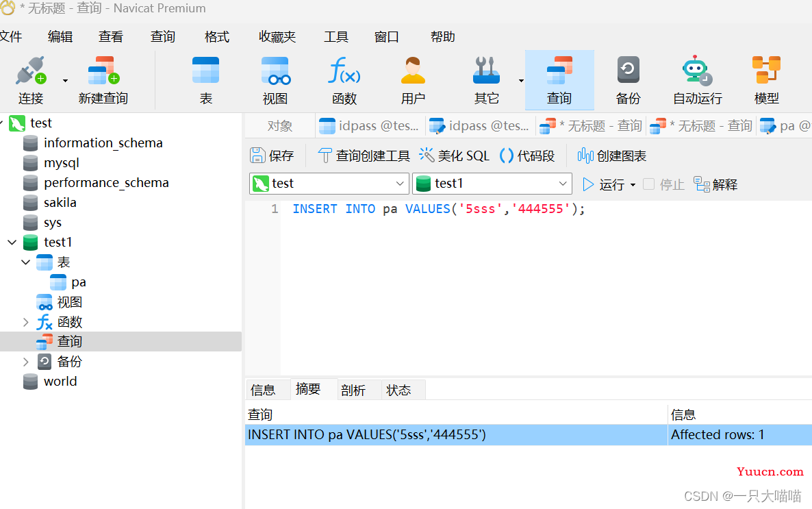Image resolution: width=812 pixels, height=509 pixels.
Task: Select performance_schema database
Action: [x=106, y=182]
